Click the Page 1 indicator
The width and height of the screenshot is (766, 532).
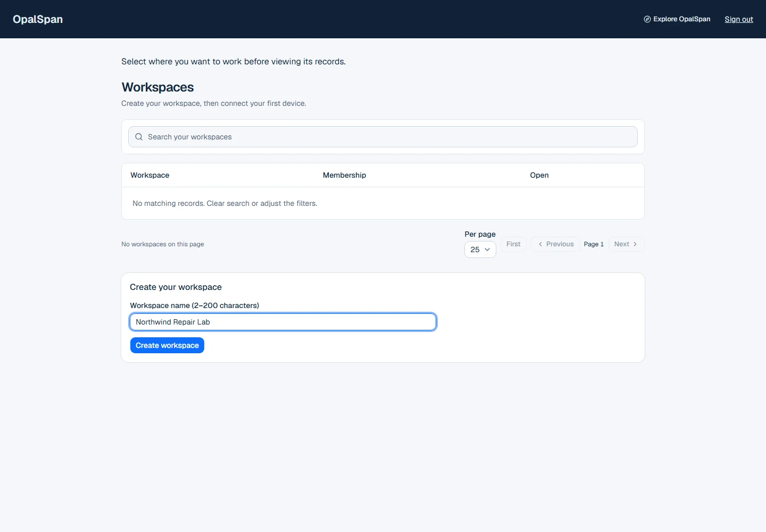(x=594, y=244)
